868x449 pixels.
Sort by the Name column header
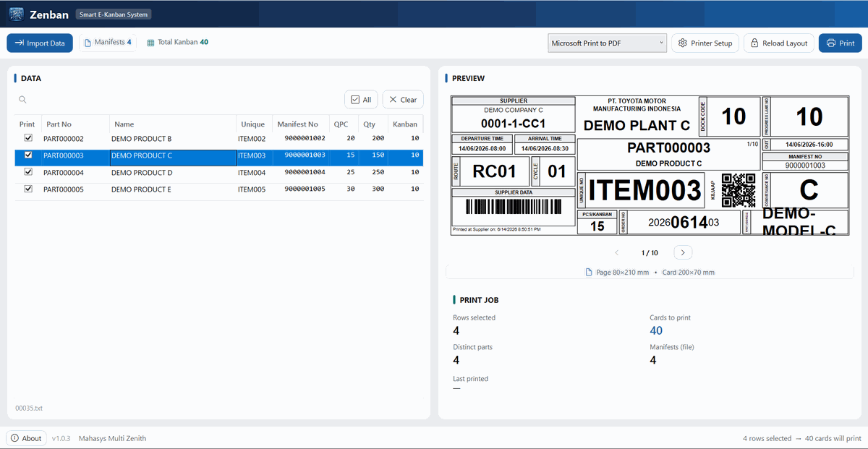[173, 124]
